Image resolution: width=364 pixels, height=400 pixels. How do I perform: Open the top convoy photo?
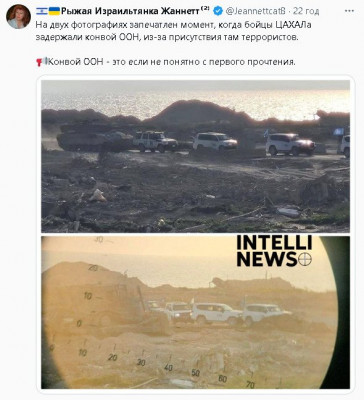point(196,156)
